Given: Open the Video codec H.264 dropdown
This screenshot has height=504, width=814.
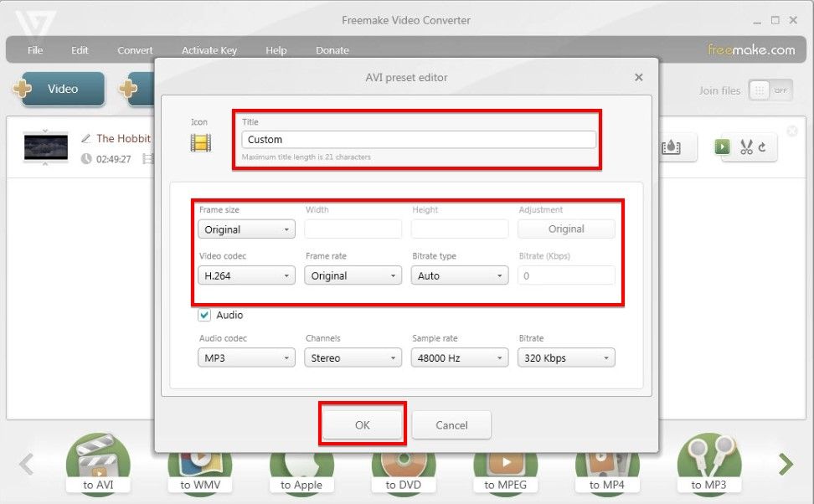Looking at the screenshot, I should point(246,275).
